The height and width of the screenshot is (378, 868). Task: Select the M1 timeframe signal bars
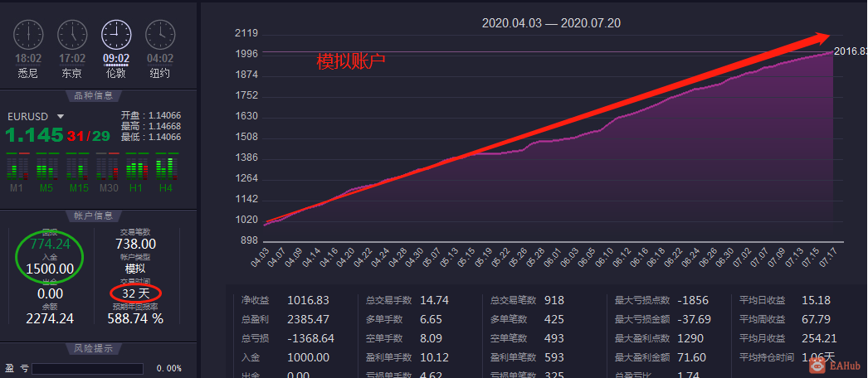(x=17, y=168)
